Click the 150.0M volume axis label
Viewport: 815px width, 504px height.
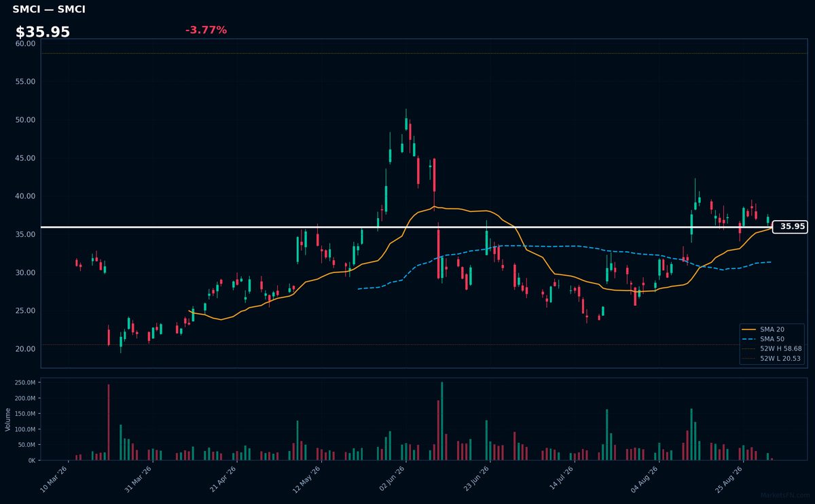point(25,414)
